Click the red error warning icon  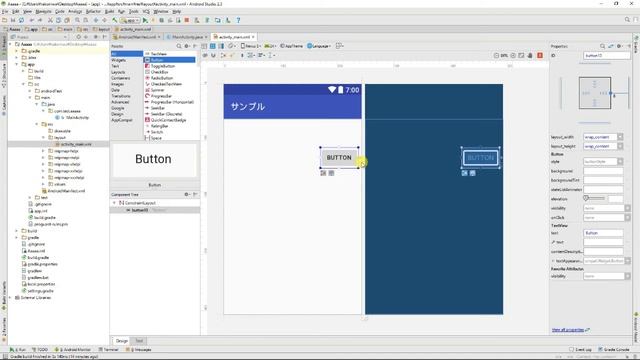click(x=540, y=55)
